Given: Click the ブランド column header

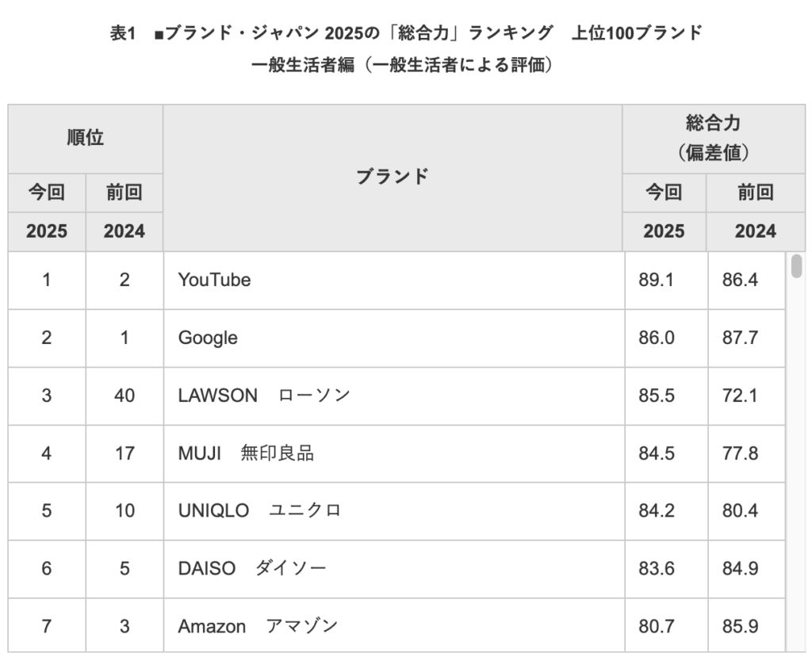Looking at the screenshot, I should tap(393, 178).
